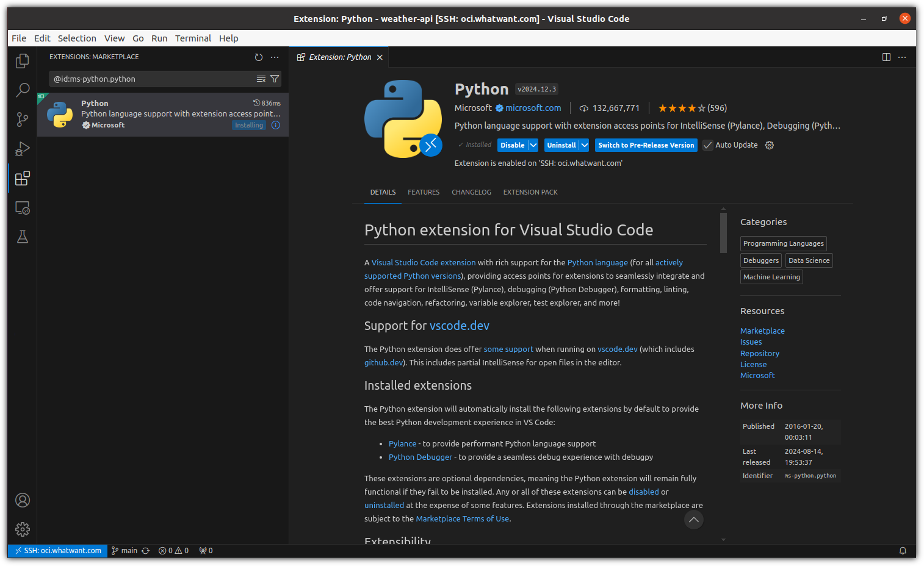Click the README vertical scrollbar thumb

click(723, 232)
